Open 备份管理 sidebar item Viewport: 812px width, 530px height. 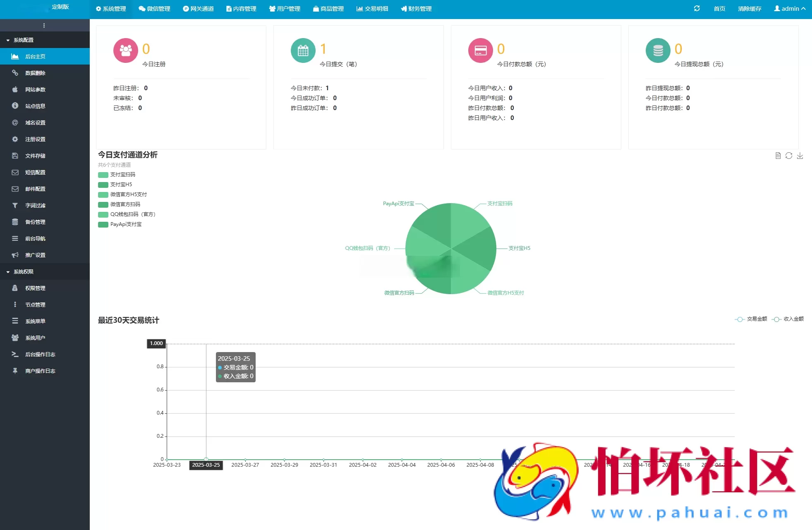(35, 222)
